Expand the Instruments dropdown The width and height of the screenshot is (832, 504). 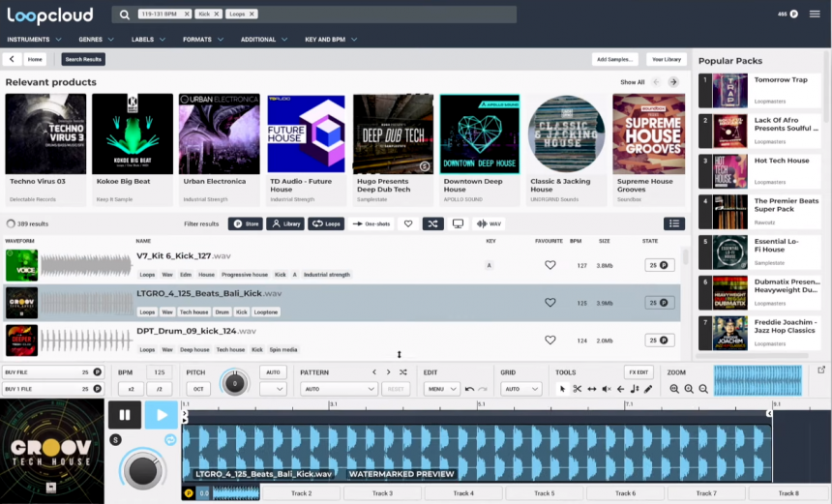coord(34,40)
